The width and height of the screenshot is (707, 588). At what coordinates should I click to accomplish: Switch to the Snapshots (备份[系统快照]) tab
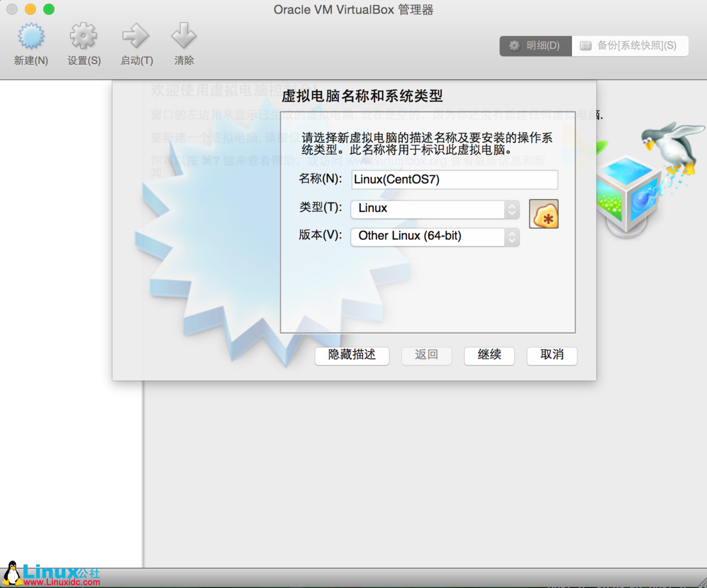click(x=630, y=46)
